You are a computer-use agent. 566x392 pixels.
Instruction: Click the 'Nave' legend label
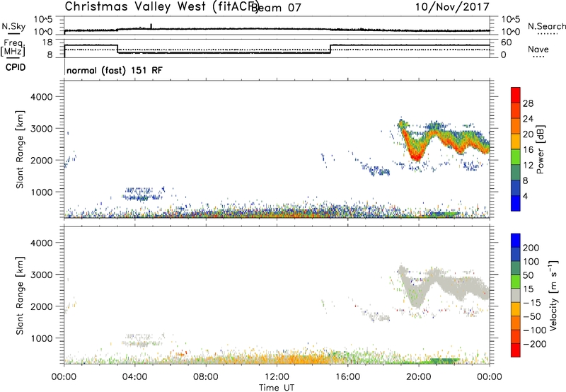[x=538, y=50]
